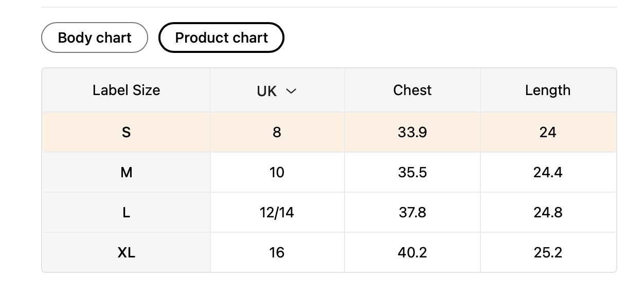
Task: Open the UK size region dropdown
Action: pyautogui.click(x=277, y=91)
